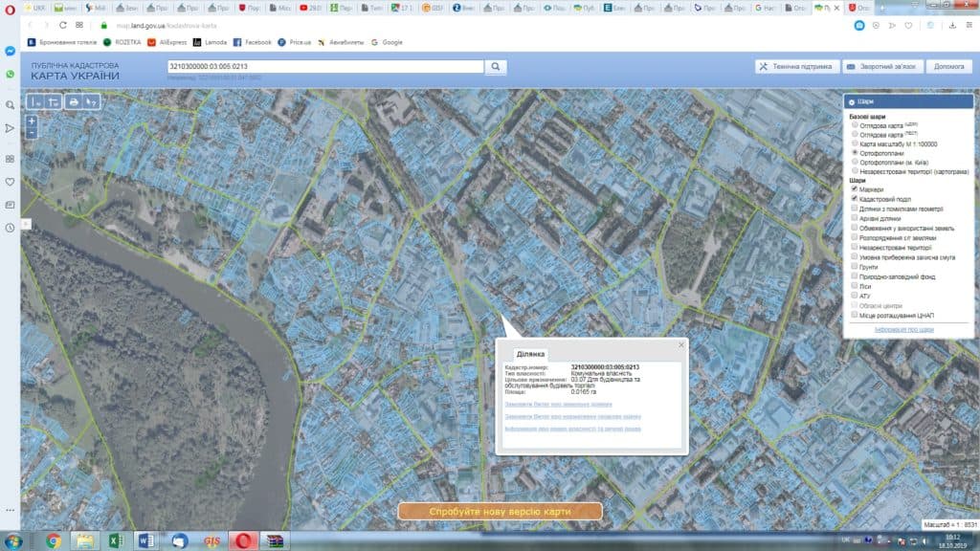Select Карта масштабу М 1:100000 base layer
980x551 pixels.
pyautogui.click(x=855, y=143)
